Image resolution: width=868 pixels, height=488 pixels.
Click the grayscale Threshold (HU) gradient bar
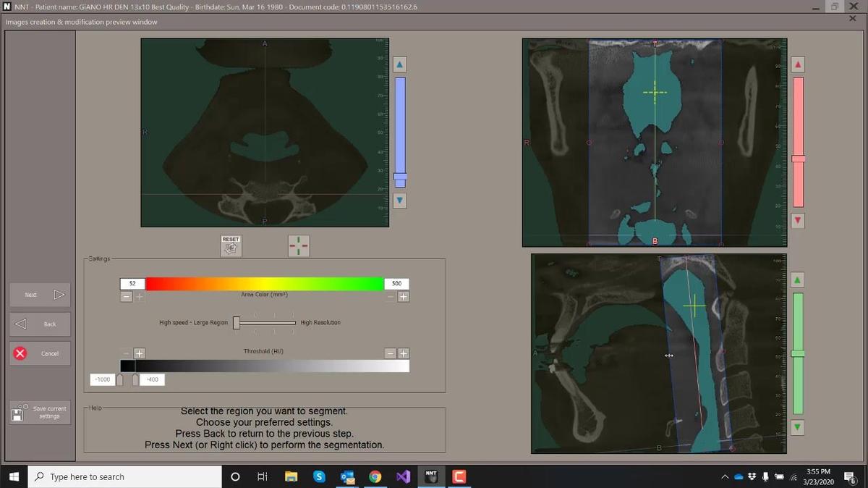[265, 366]
